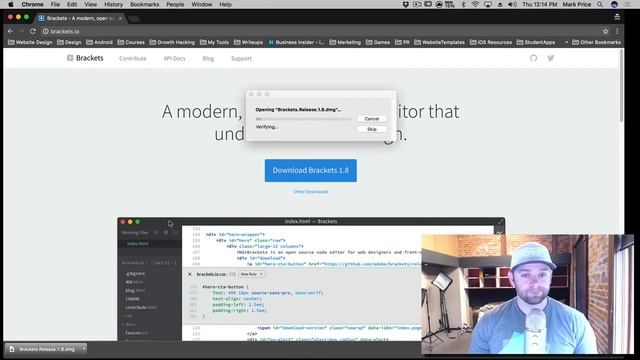Open the Chrome application menu

pos(32,4)
